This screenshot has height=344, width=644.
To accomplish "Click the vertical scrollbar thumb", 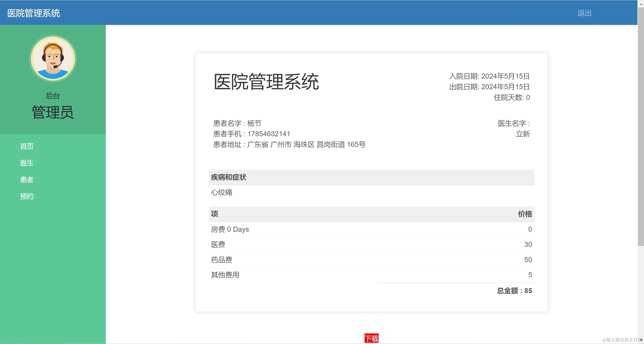I will tap(641, 126).
